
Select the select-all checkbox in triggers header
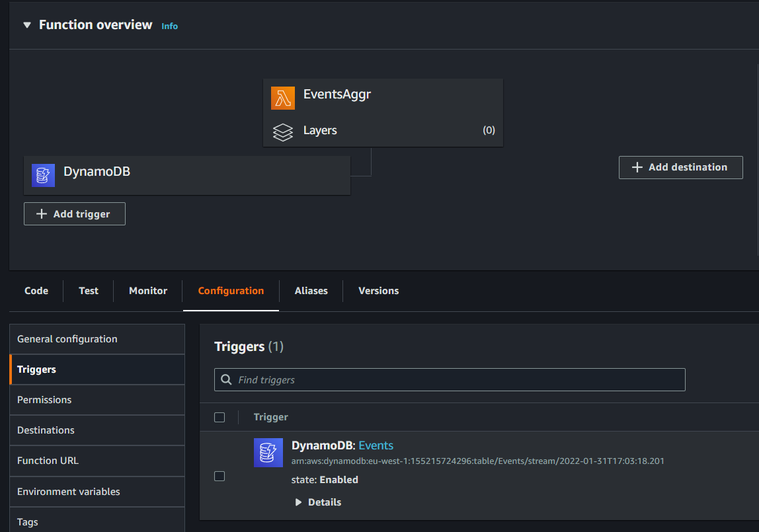(x=219, y=417)
